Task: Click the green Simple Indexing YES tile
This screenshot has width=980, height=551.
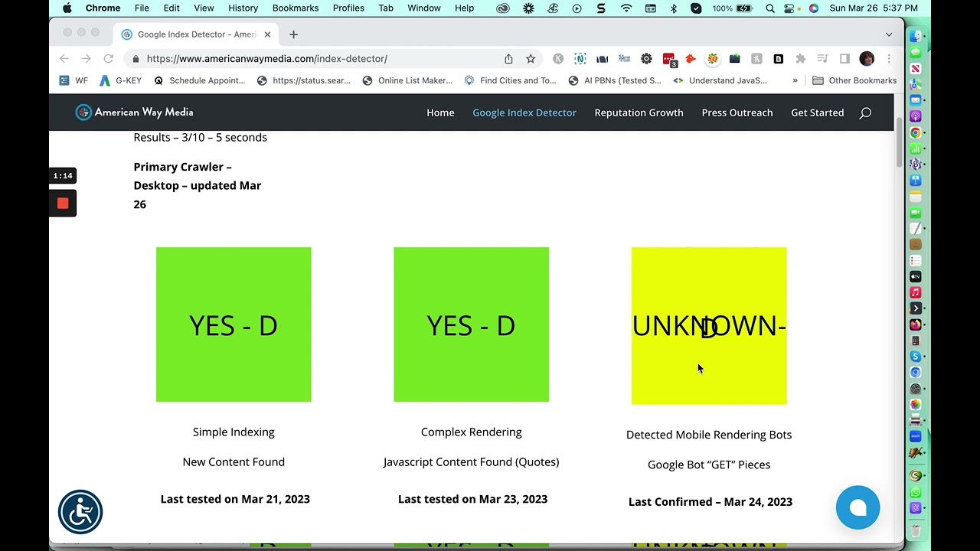Action: [x=234, y=324]
